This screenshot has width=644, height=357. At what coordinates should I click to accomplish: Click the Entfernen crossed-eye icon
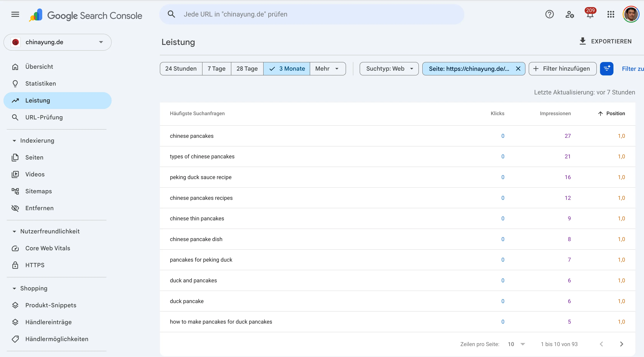point(15,208)
